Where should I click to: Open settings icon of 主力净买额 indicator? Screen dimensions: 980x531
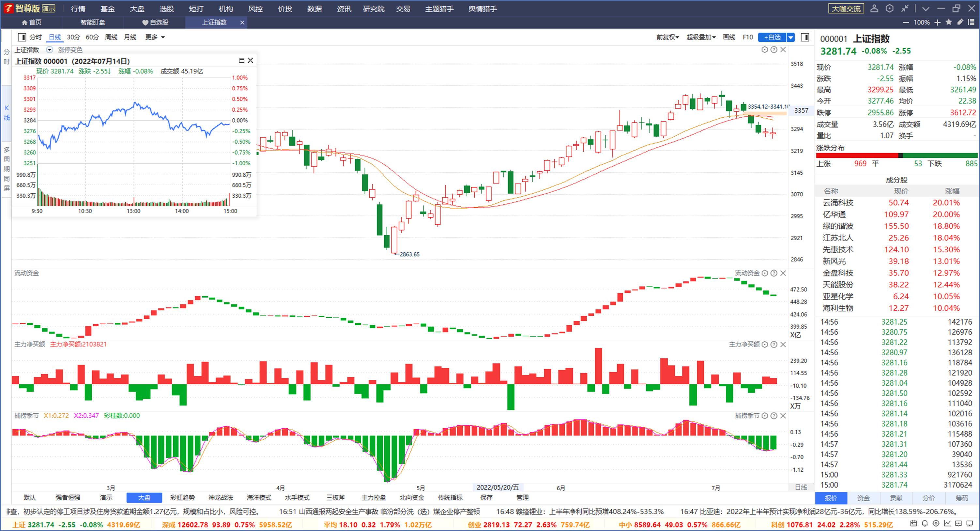point(765,344)
